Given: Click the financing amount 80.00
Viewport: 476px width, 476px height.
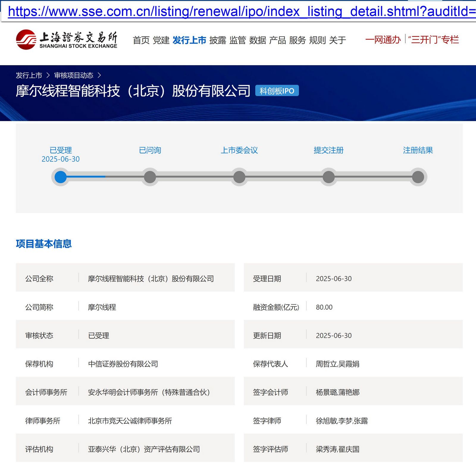Looking at the screenshot, I should (x=324, y=307).
